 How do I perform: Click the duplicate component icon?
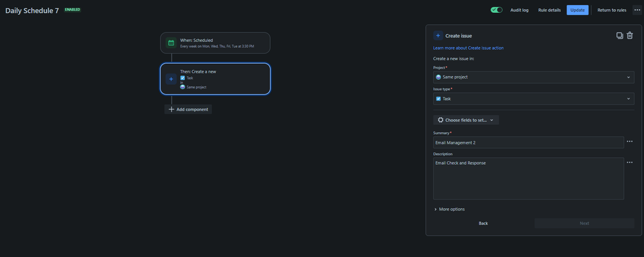[620, 35]
